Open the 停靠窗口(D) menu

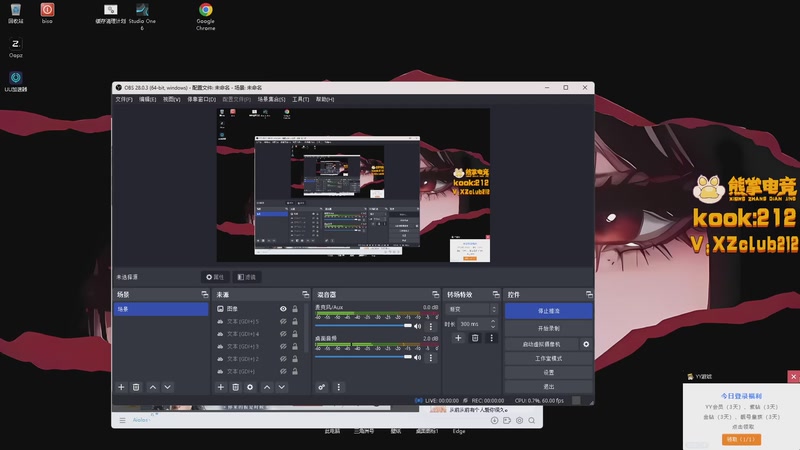click(x=202, y=99)
